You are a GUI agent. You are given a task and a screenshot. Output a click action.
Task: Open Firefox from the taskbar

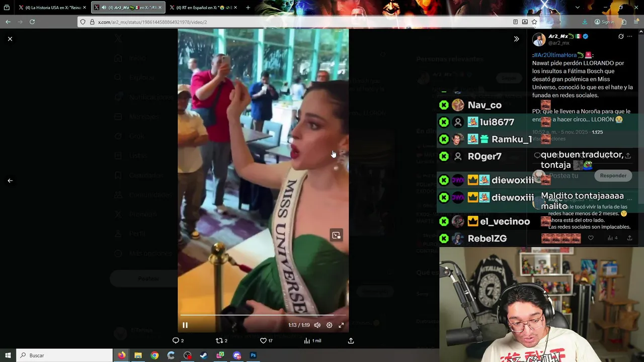click(121, 355)
